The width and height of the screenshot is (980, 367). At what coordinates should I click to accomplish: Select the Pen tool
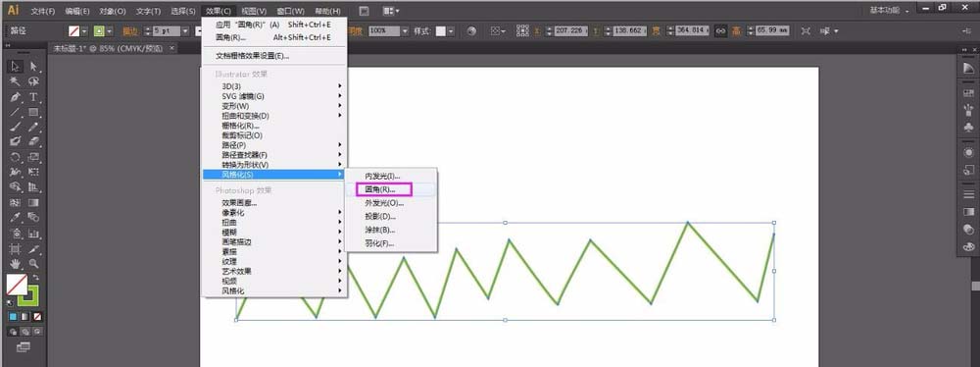(16, 97)
